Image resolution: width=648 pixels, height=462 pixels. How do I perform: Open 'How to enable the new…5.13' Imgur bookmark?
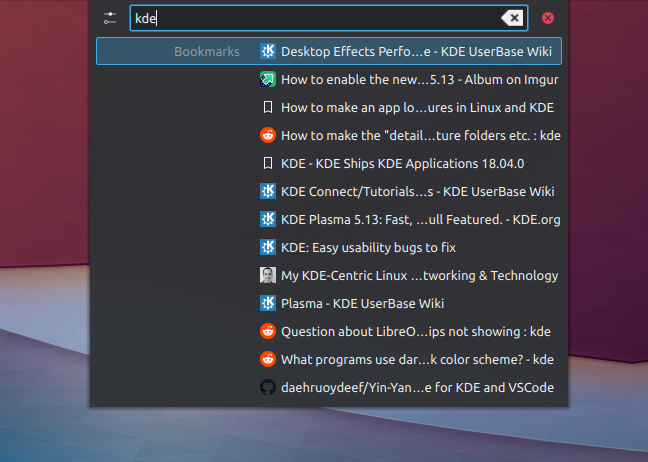point(419,79)
